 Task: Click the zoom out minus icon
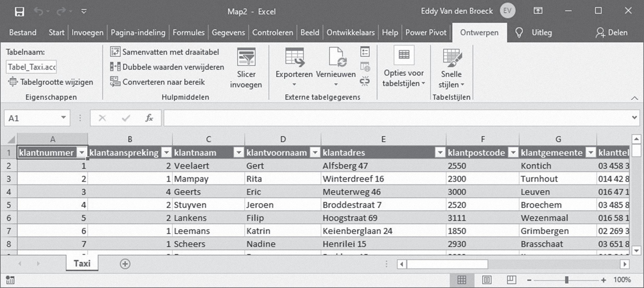529,280
